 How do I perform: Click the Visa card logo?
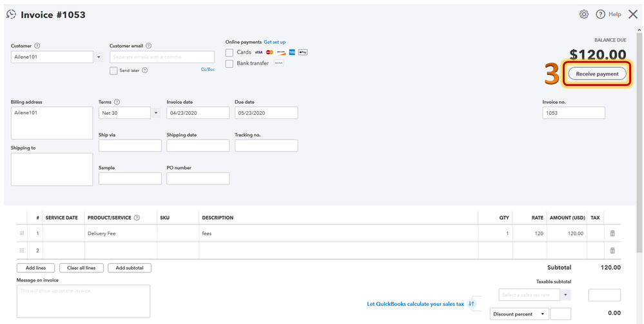point(259,52)
